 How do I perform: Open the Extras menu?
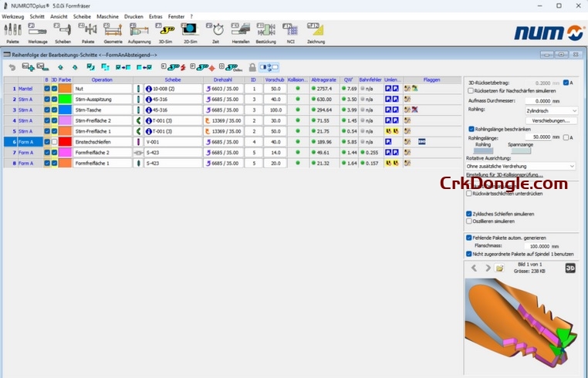(156, 16)
